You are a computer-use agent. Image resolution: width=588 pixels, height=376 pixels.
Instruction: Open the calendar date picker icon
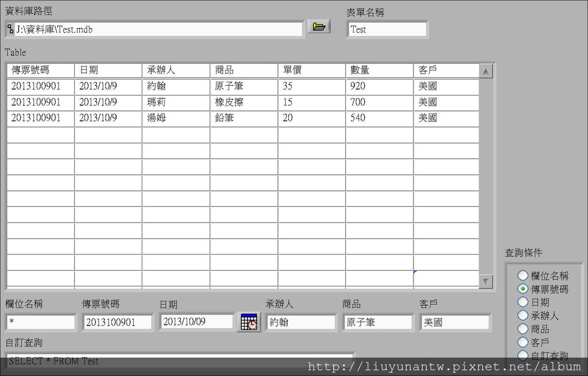tap(249, 323)
